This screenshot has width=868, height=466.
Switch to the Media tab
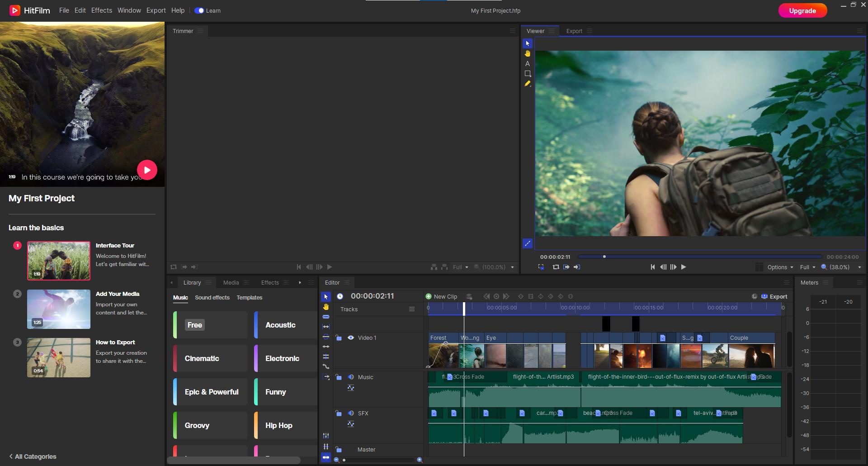click(231, 283)
